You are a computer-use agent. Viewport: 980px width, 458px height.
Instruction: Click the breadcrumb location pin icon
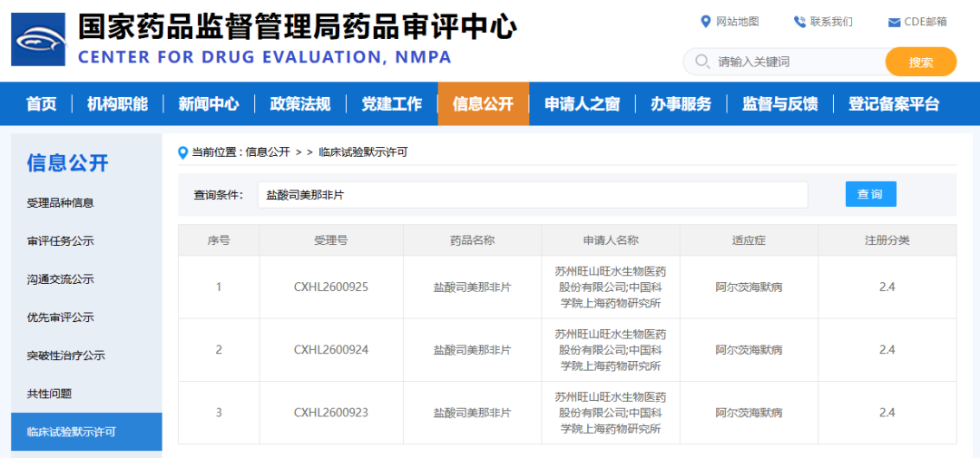pos(183,152)
